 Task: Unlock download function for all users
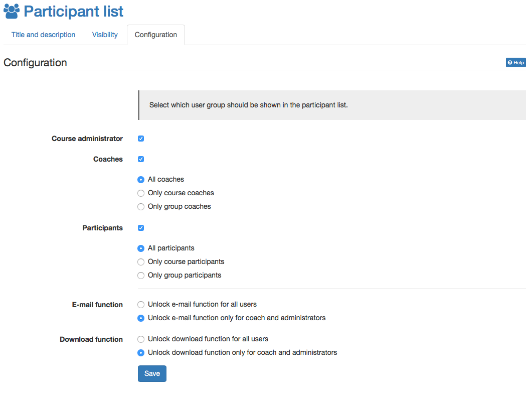(141, 339)
